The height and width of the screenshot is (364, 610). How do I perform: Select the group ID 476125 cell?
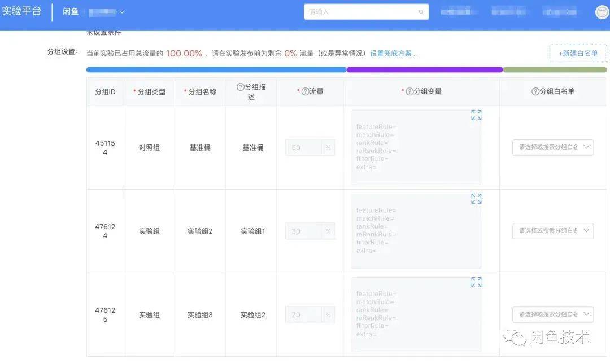tap(105, 314)
